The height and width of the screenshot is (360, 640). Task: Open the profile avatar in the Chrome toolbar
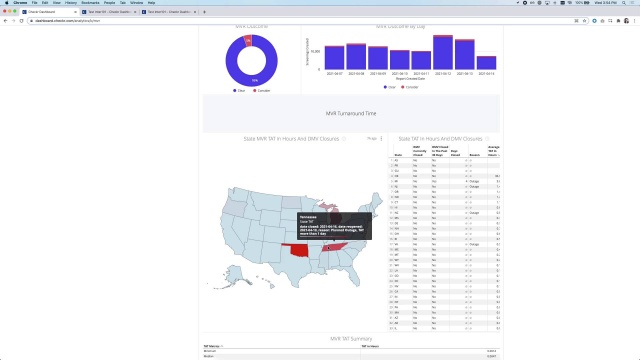tap(627, 21)
